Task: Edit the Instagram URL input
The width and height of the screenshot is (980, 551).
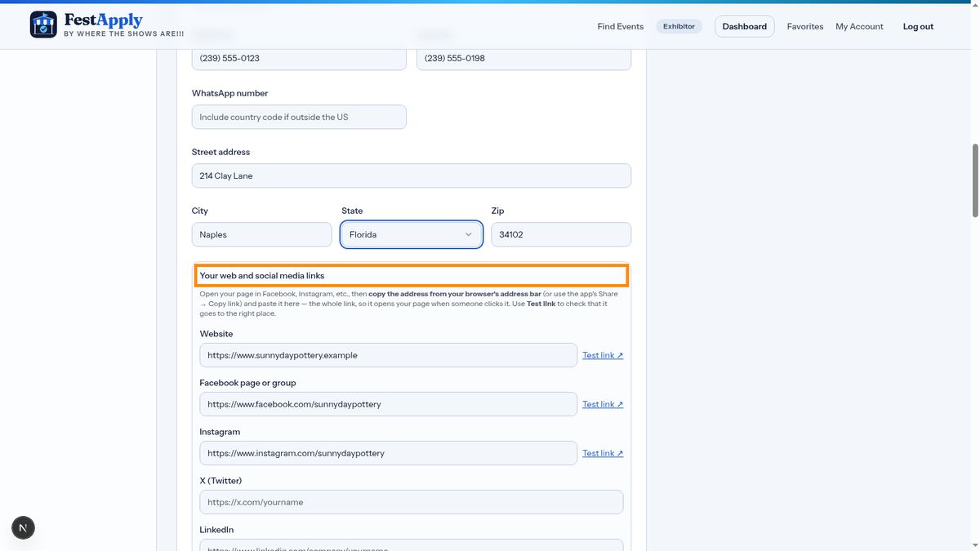Action: 389,453
